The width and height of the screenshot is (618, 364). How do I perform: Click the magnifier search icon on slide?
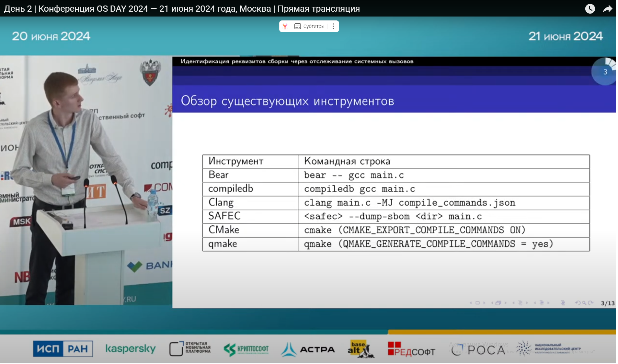[x=584, y=303]
